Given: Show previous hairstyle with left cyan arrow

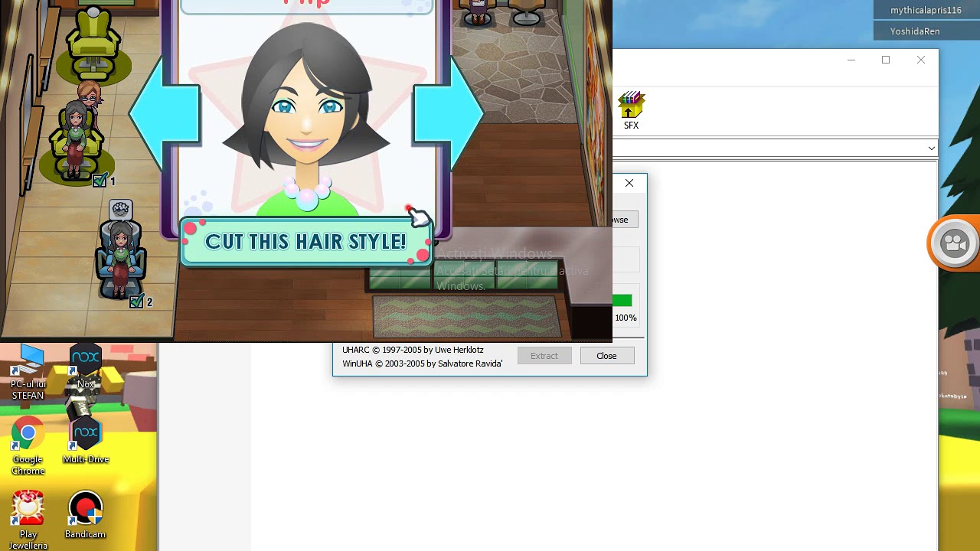Looking at the screenshot, I should (165, 115).
